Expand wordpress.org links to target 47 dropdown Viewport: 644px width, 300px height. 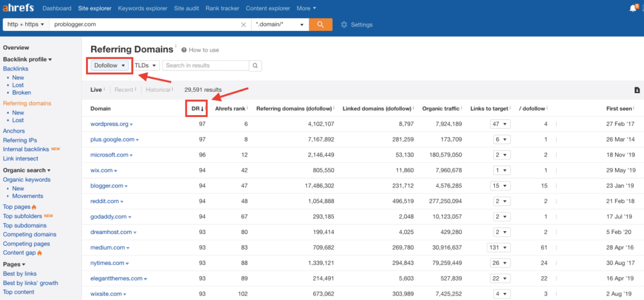coord(500,124)
